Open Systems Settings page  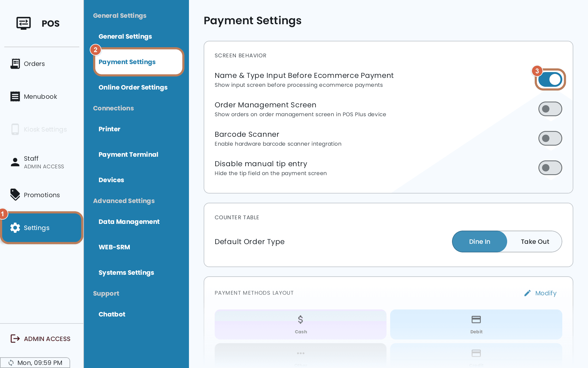[x=126, y=273]
